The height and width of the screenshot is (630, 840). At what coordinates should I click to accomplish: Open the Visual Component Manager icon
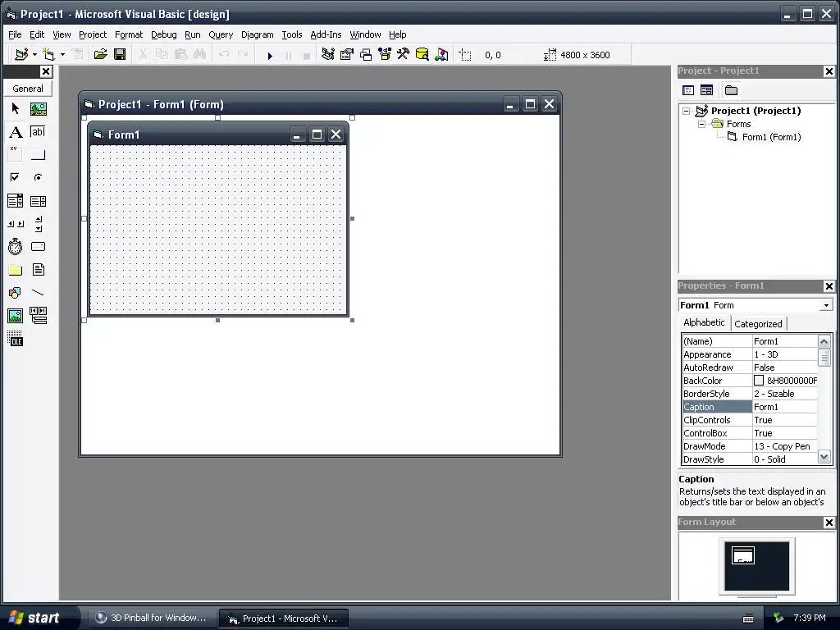tap(441, 54)
